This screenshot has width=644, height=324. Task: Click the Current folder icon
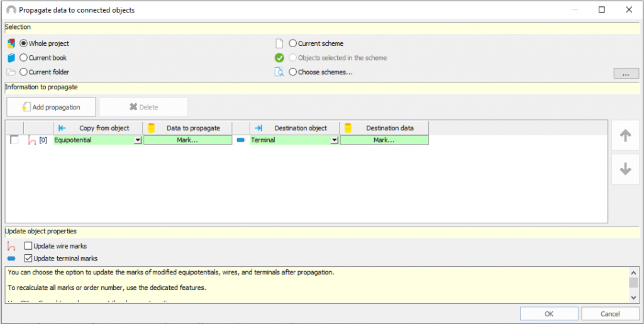11,72
